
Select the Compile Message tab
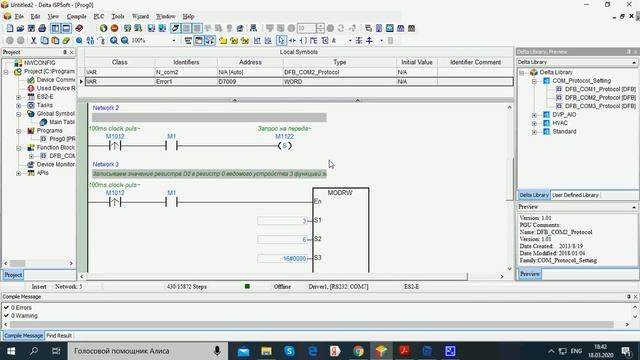click(23, 336)
